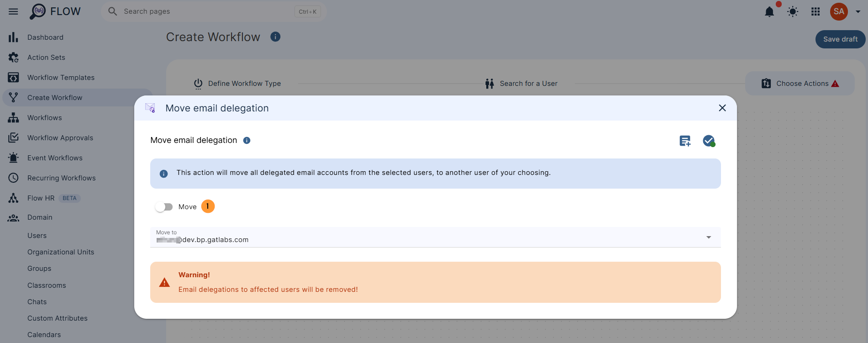Image resolution: width=868 pixels, height=343 pixels.
Task: Click the Search for a User people icon
Action: click(x=489, y=84)
